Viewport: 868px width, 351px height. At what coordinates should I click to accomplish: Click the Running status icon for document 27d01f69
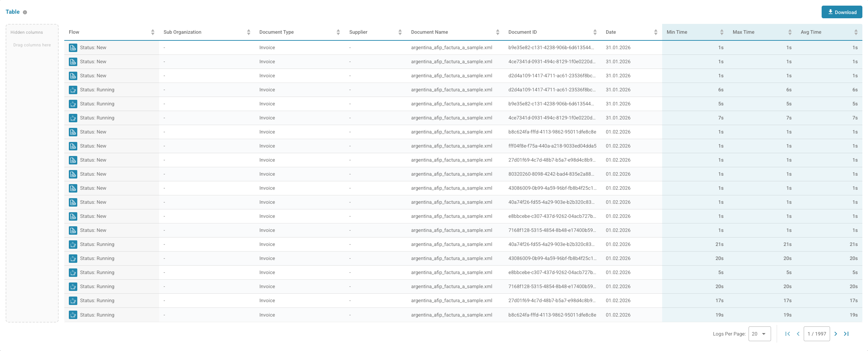pyautogui.click(x=73, y=301)
